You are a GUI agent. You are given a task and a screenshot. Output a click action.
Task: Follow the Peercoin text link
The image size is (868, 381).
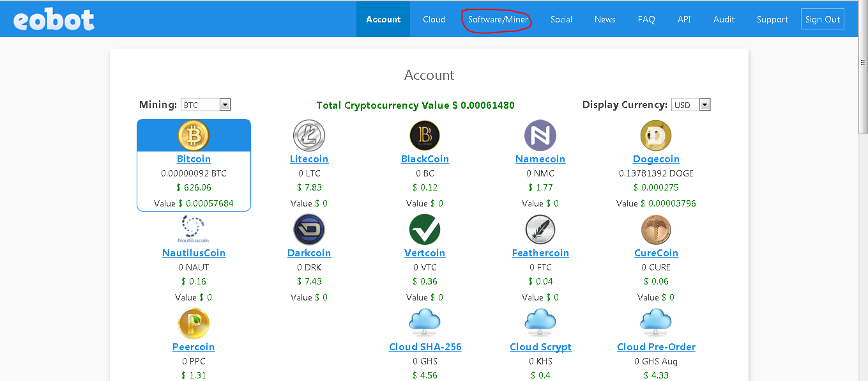click(194, 346)
